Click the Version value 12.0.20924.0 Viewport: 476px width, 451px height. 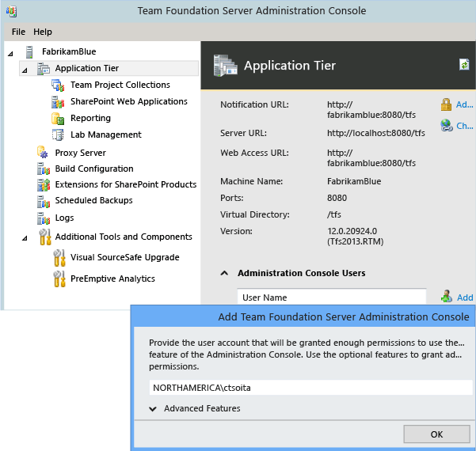point(352,231)
